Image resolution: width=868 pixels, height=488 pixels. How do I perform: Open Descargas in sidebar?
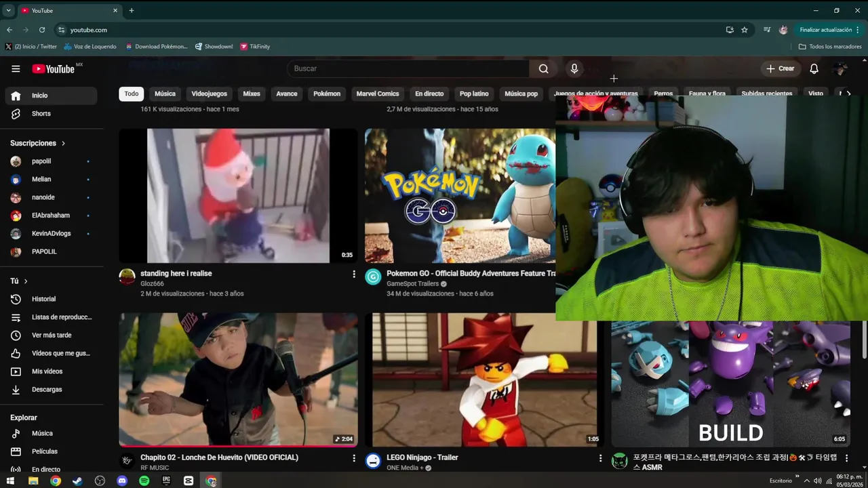click(x=51, y=390)
